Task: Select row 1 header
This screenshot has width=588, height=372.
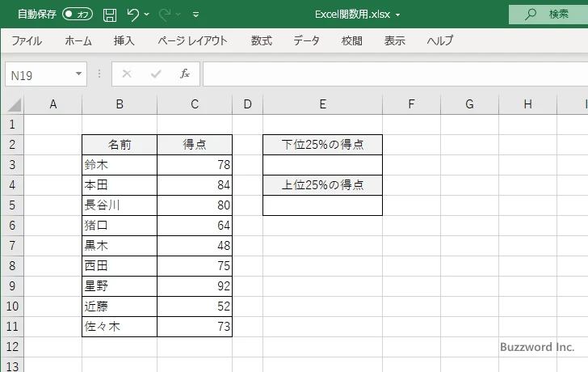Action: (x=12, y=125)
